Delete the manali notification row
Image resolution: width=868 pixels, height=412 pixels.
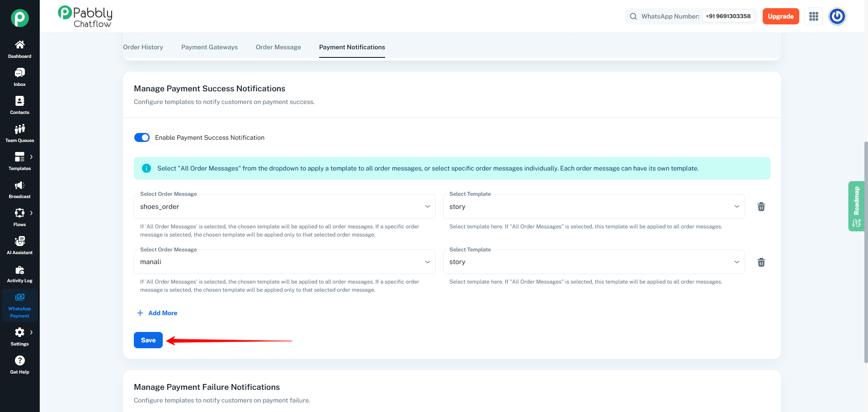click(761, 262)
